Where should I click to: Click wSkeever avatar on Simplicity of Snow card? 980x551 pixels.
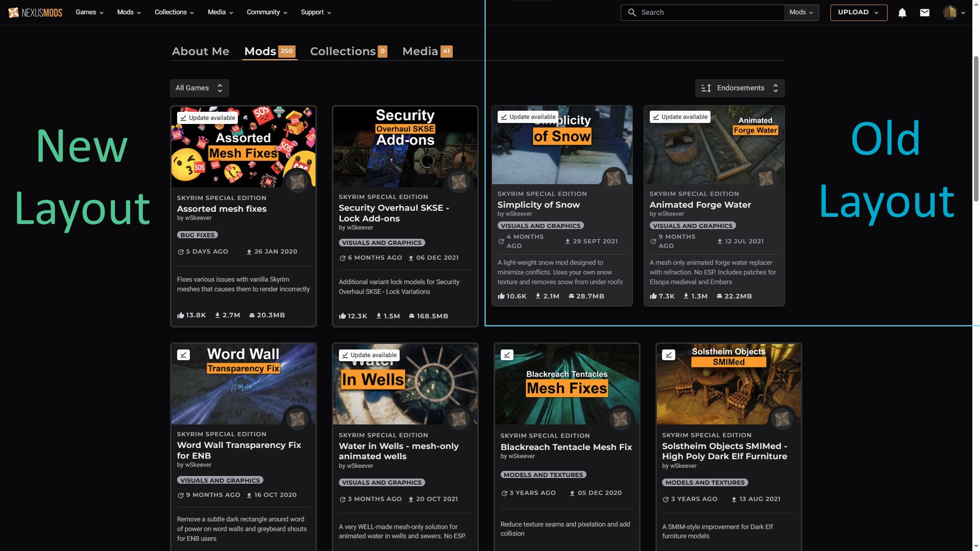(614, 178)
